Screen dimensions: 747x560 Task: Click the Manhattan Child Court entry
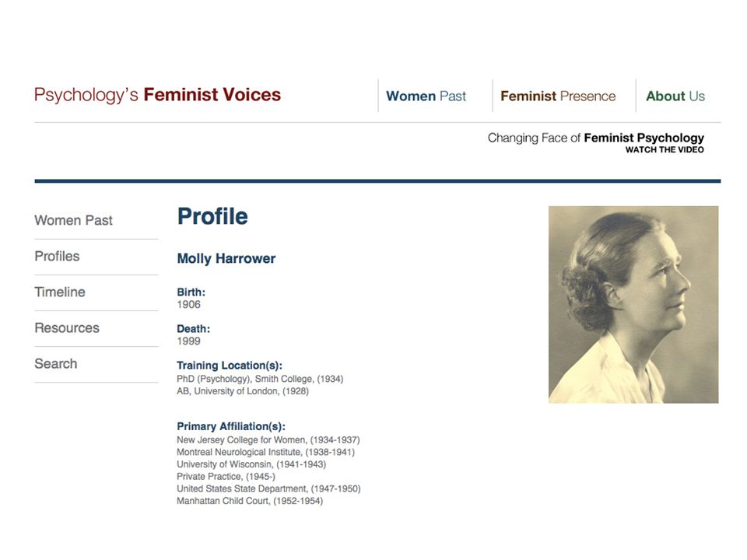250,501
